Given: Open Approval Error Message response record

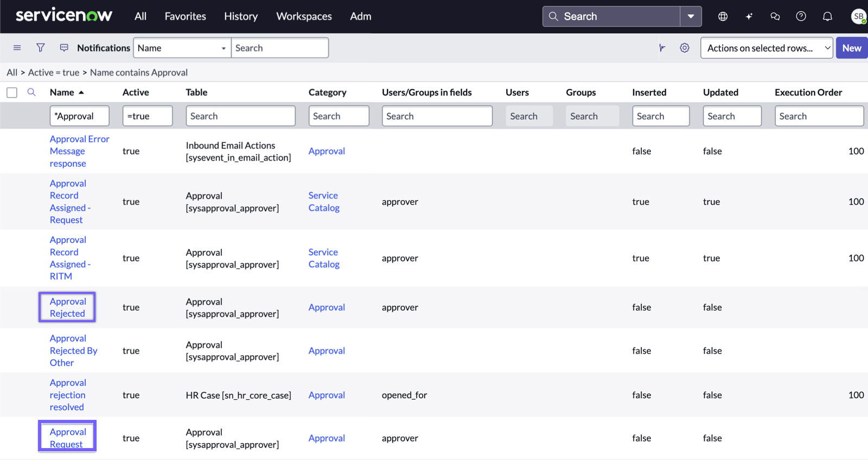Looking at the screenshot, I should click(x=79, y=151).
